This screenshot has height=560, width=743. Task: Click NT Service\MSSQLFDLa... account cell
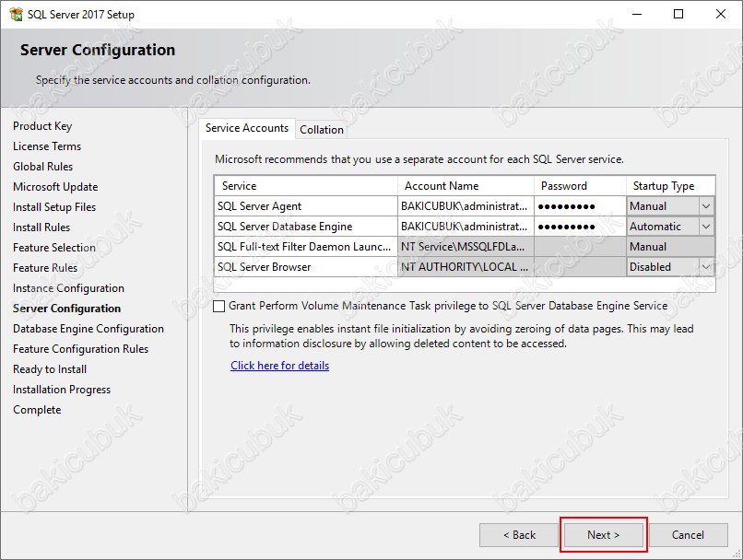pyautogui.click(x=466, y=247)
